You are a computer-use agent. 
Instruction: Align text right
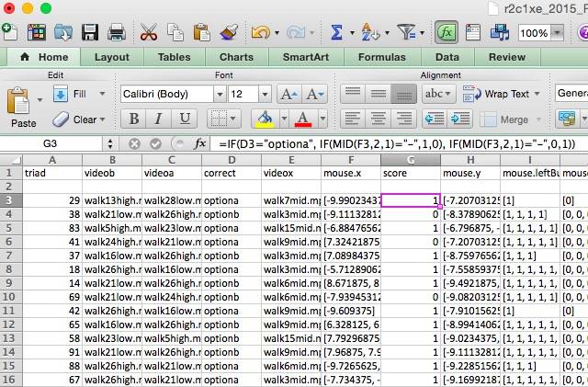point(403,120)
